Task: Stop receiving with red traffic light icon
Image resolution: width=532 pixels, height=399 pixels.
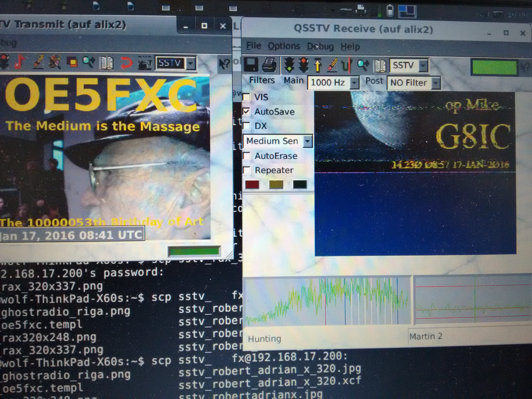Action: [303, 65]
